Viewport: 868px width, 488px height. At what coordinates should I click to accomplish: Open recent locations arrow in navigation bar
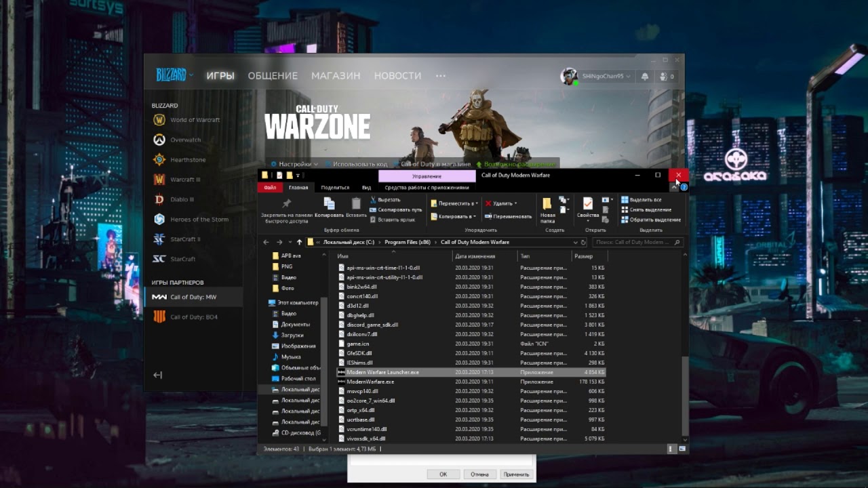click(291, 242)
